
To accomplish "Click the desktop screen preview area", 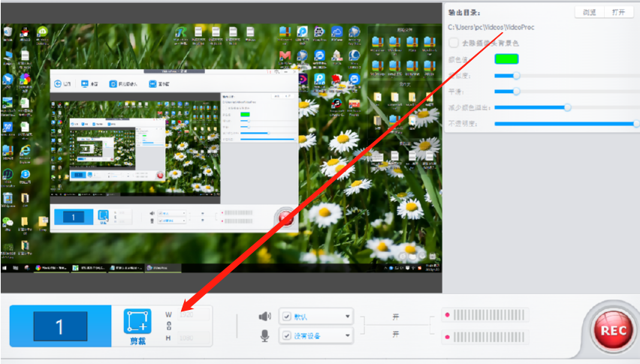I will (x=222, y=148).
